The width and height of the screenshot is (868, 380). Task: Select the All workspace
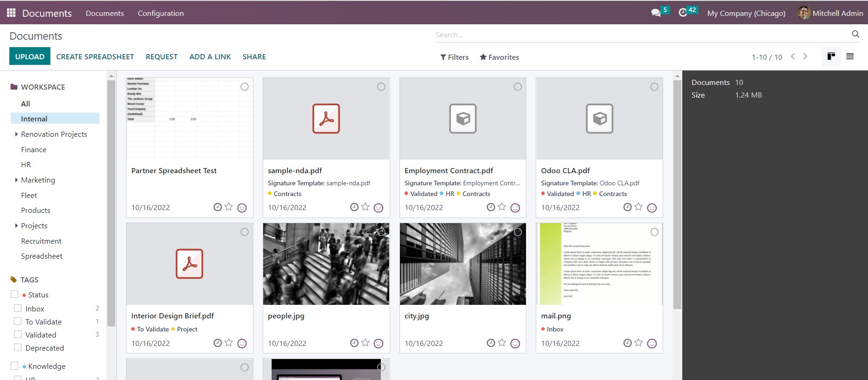25,104
